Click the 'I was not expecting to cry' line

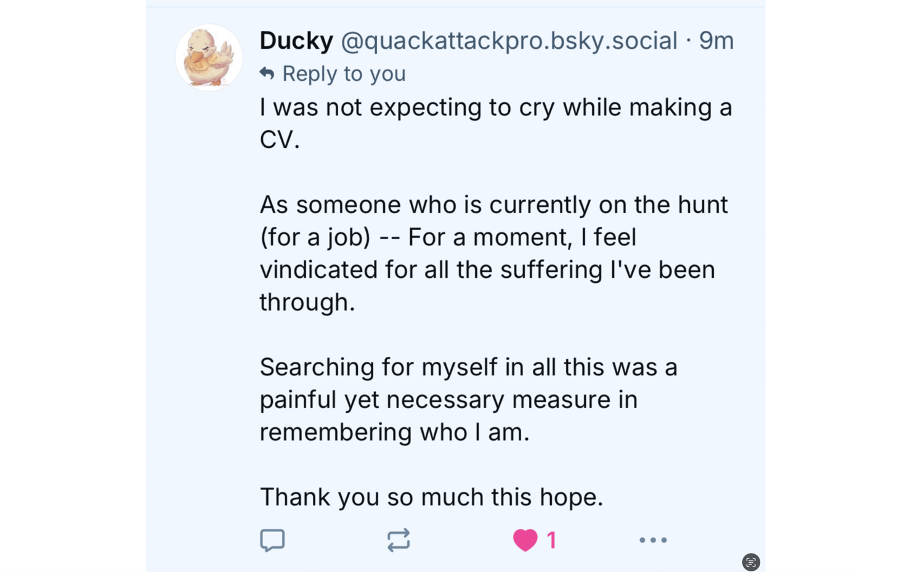(496, 107)
